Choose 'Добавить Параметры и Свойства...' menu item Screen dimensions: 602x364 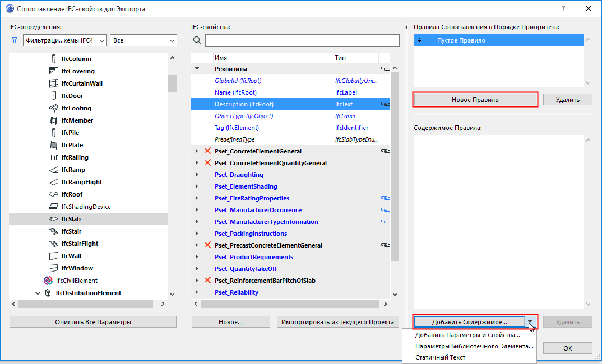[x=467, y=335]
